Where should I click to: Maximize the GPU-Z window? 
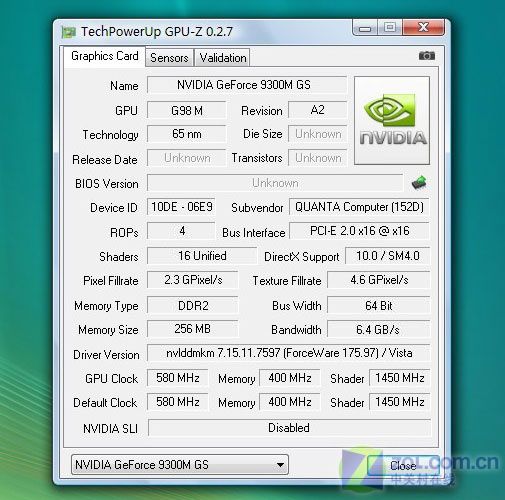coord(390,27)
